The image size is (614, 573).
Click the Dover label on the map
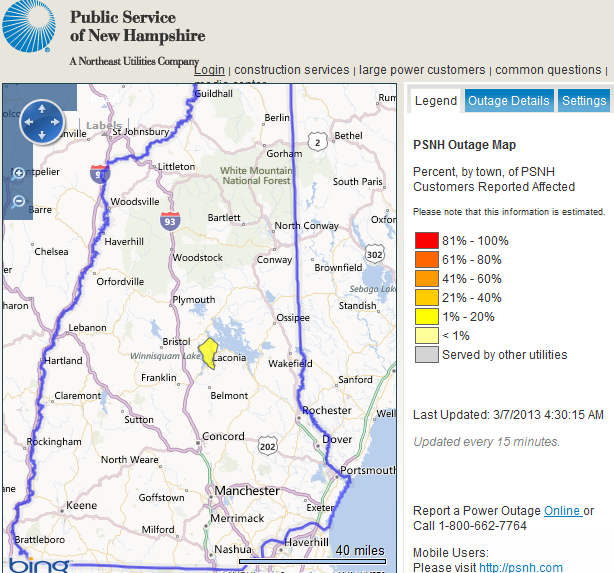tap(337, 439)
